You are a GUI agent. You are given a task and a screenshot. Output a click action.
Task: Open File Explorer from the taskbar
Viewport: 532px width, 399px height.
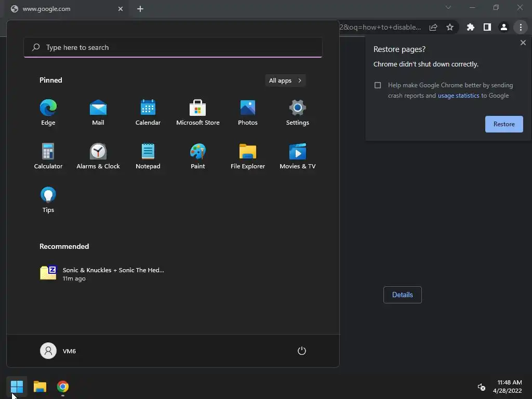click(x=39, y=387)
